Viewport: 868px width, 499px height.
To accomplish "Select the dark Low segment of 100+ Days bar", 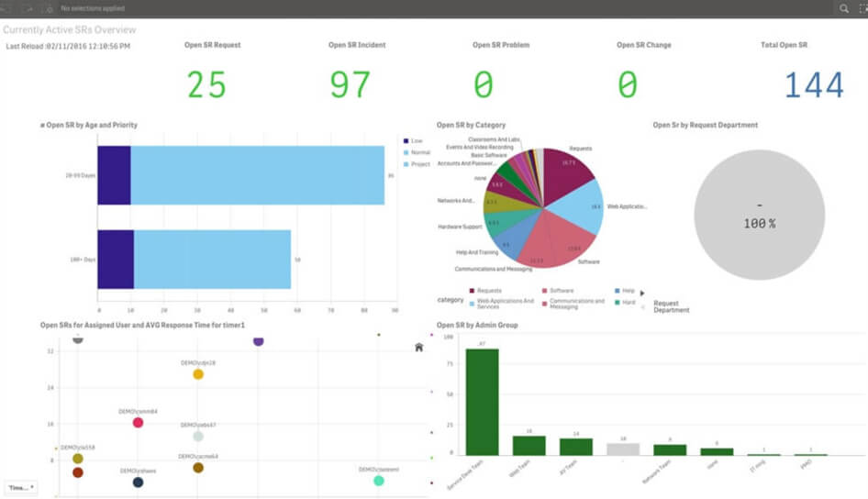I will (x=116, y=260).
